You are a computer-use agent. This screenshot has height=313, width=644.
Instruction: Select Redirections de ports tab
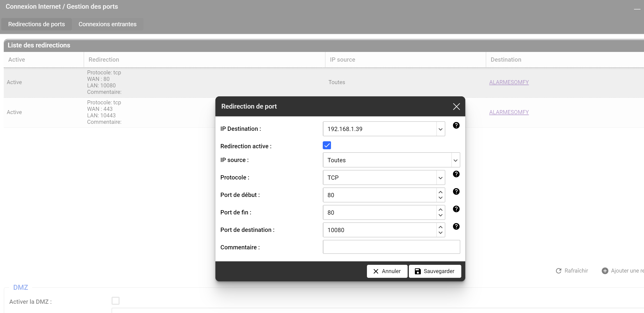point(36,24)
